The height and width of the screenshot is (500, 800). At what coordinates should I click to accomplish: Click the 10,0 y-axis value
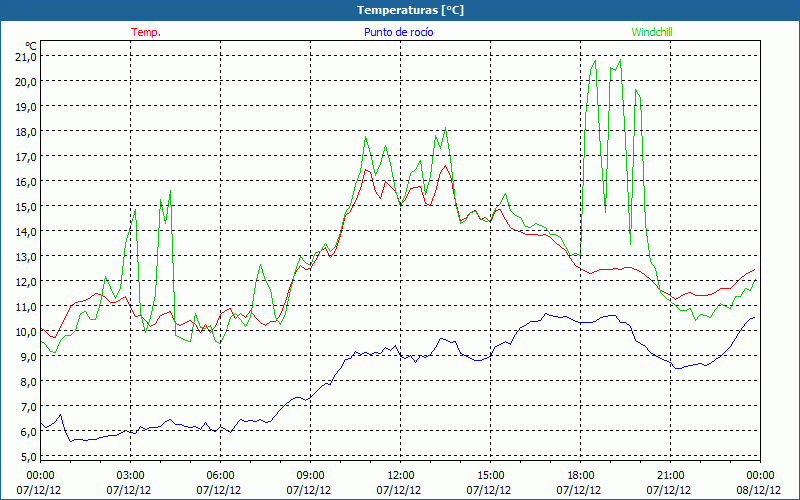26,332
